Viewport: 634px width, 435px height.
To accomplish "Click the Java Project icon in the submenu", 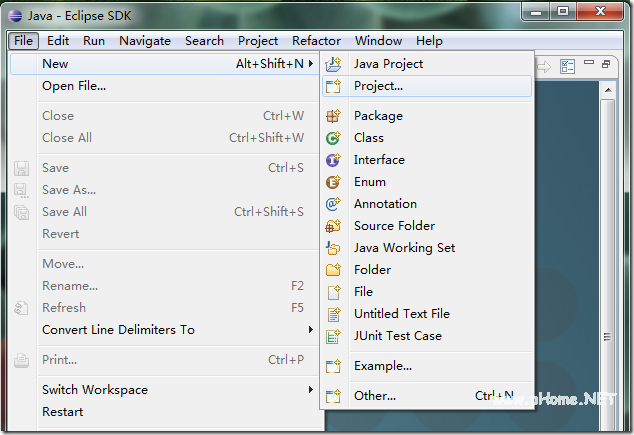I will tap(334, 64).
